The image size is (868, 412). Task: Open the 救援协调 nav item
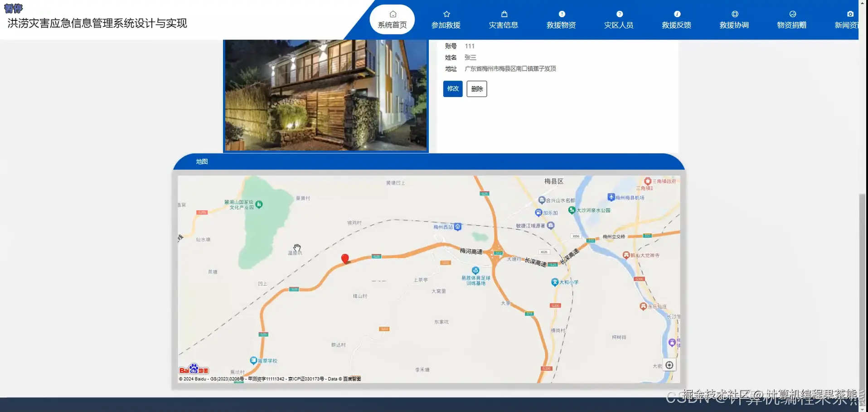pyautogui.click(x=734, y=19)
